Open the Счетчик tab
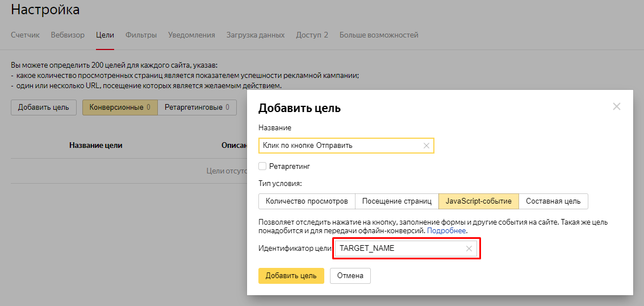 click(x=25, y=35)
